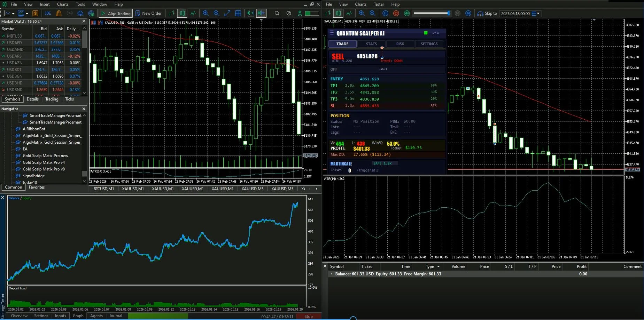Pause the strategy tester visualization

point(385,13)
